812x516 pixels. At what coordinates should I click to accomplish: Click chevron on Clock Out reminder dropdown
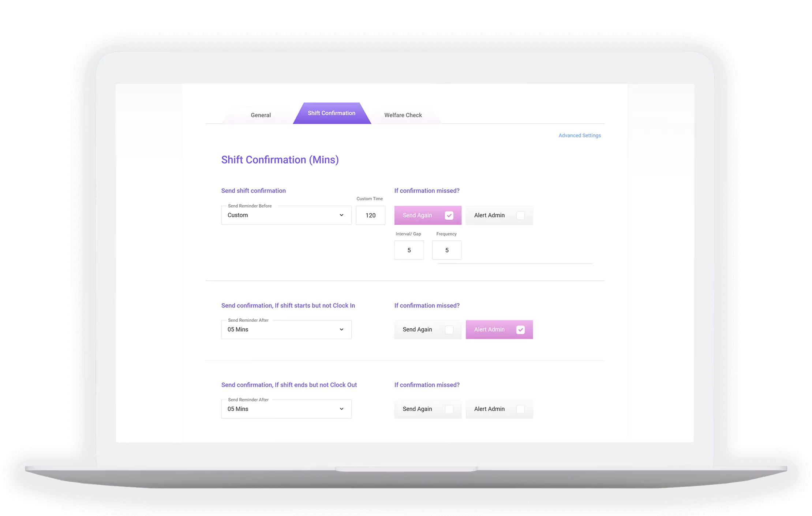(x=341, y=409)
